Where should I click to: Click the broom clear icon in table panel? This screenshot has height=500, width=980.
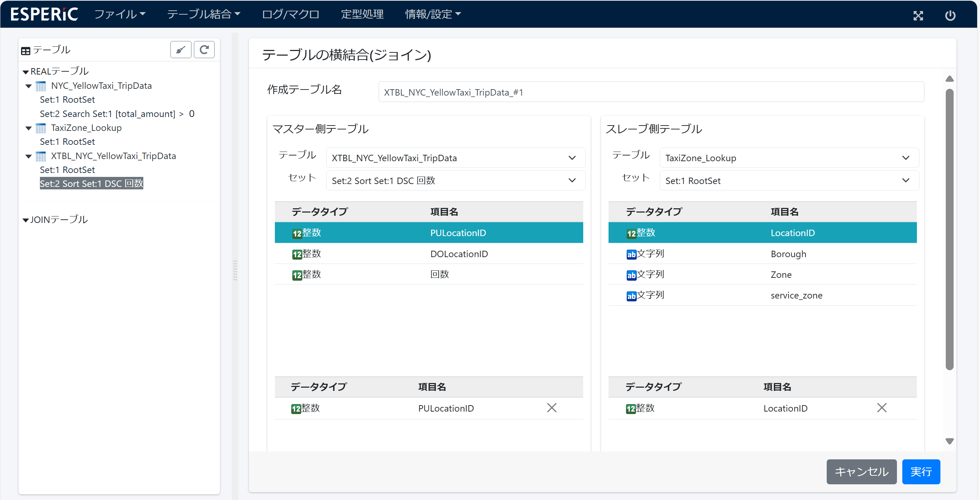tap(181, 50)
